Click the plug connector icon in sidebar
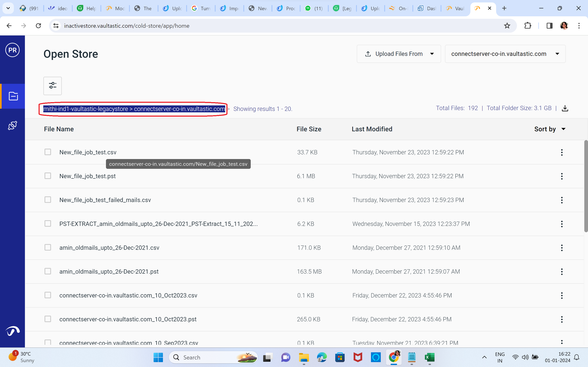 click(x=13, y=125)
